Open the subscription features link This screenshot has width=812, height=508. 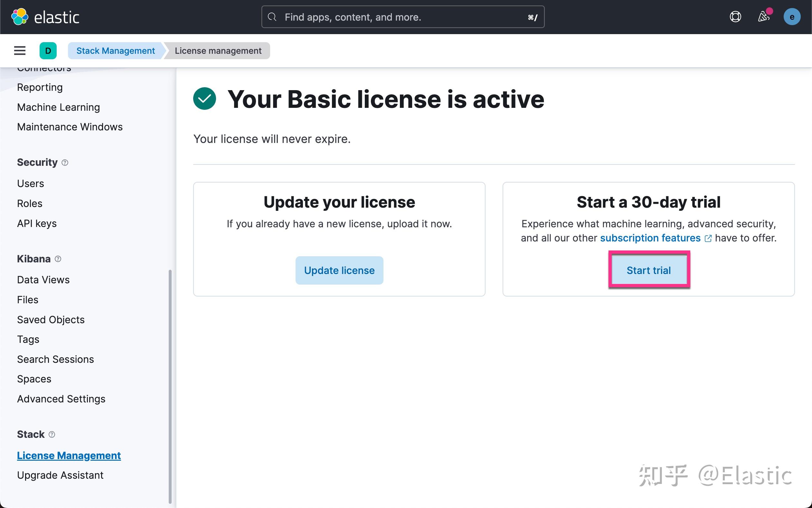(650, 238)
